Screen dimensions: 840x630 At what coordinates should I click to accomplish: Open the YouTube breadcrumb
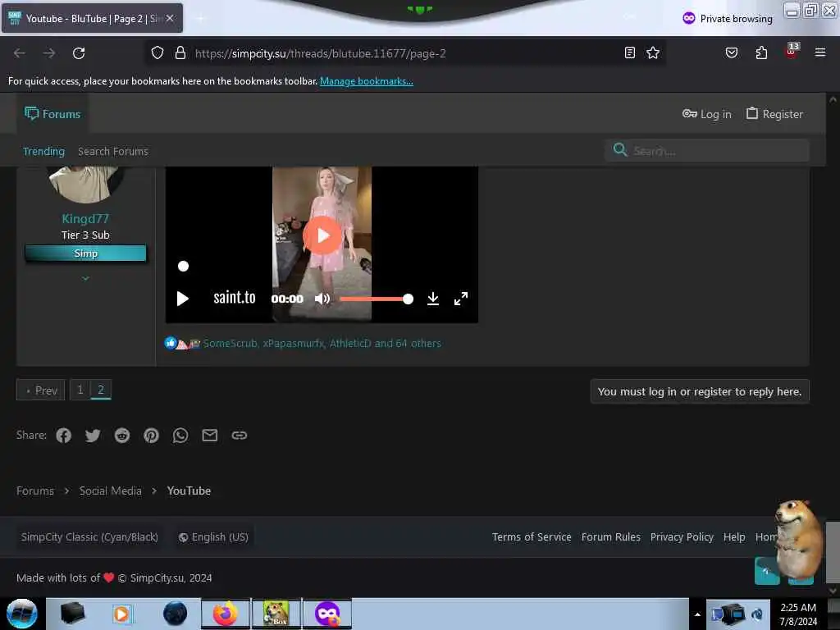[189, 491]
